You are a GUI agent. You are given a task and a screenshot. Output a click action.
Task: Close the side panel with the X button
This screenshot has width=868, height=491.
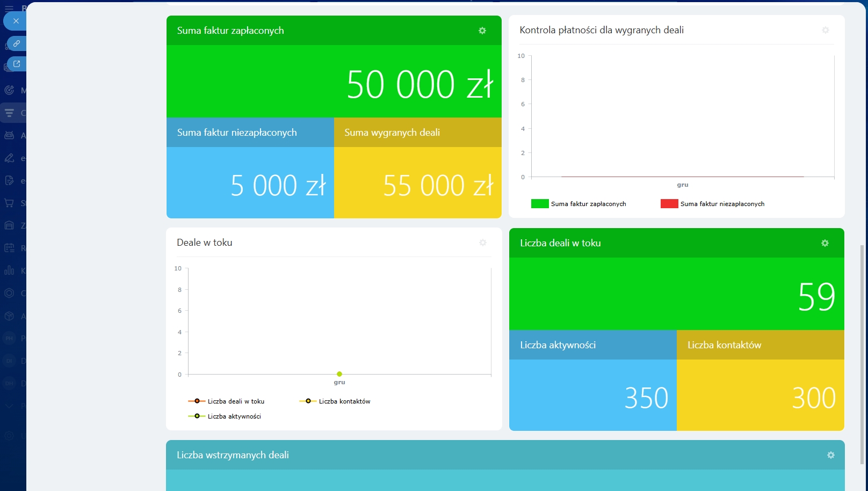point(16,21)
